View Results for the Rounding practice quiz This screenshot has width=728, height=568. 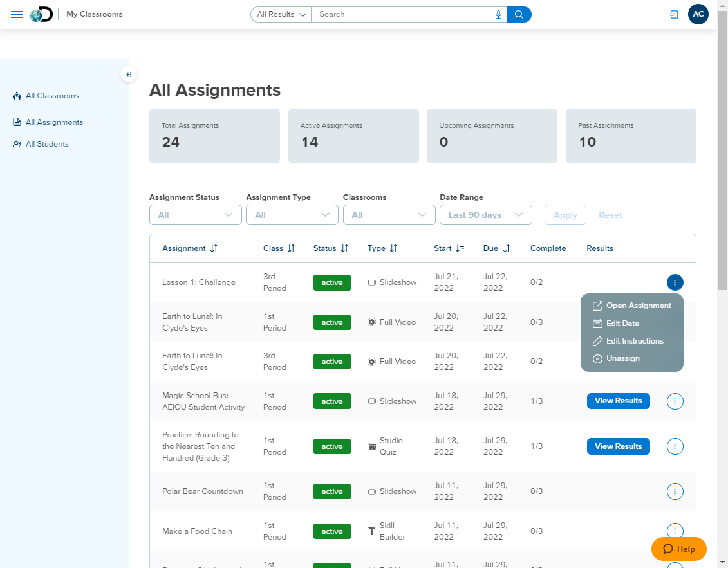click(618, 446)
